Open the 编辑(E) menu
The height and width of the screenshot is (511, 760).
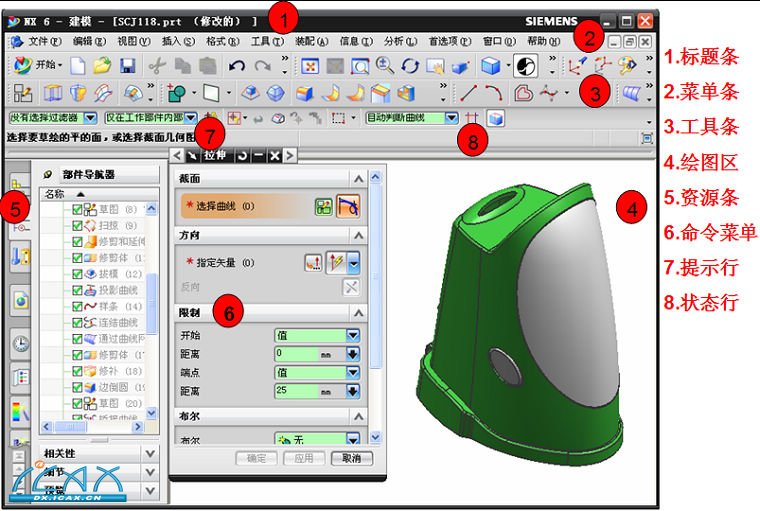click(x=89, y=42)
